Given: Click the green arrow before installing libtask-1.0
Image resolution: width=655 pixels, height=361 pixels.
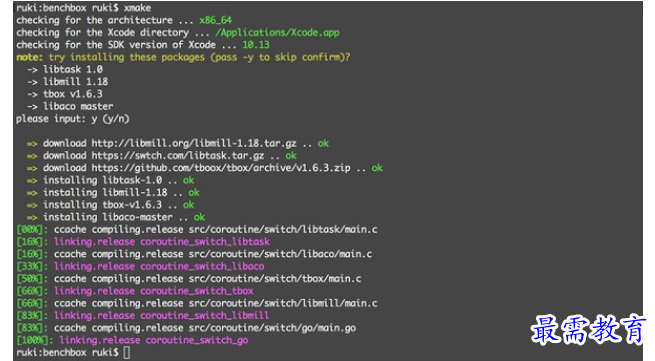Looking at the screenshot, I should [32, 181].
